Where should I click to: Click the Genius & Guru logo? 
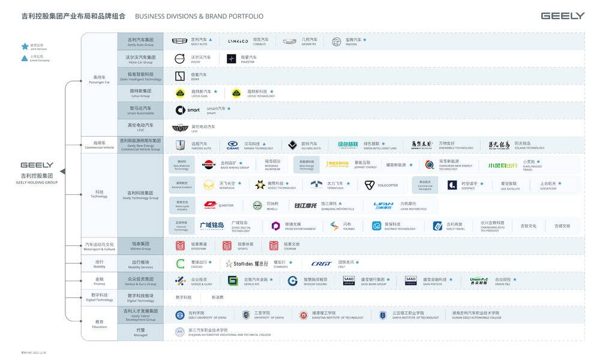point(180,281)
